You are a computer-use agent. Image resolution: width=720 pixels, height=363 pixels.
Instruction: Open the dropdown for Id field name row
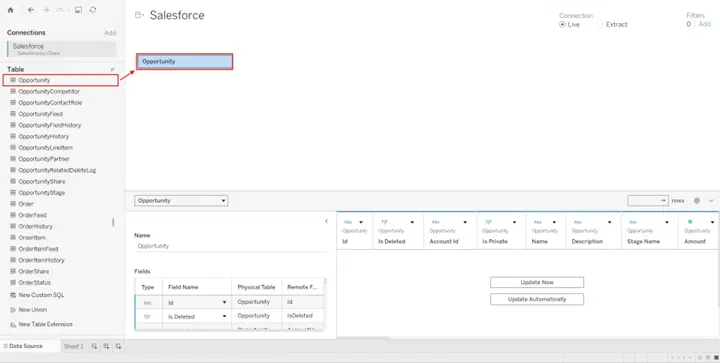click(x=224, y=302)
